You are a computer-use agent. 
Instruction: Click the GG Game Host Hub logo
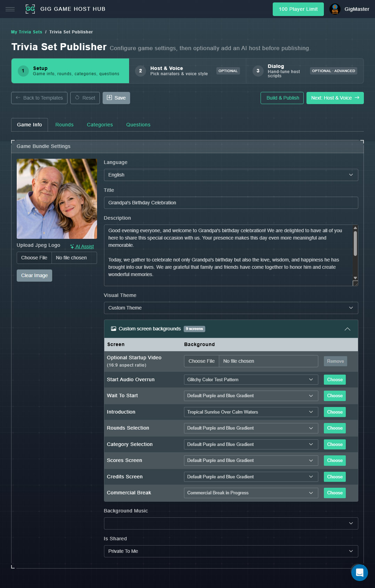(x=30, y=9)
